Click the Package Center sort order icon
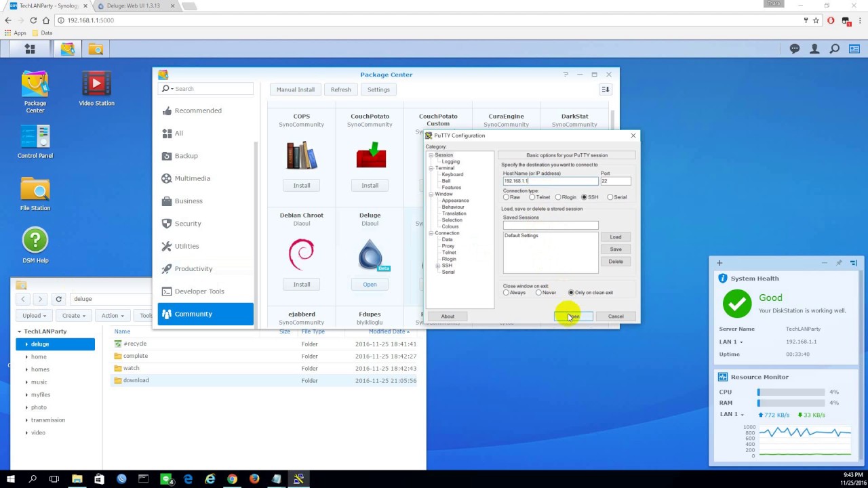The image size is (868, 488). tap(606, 89)
